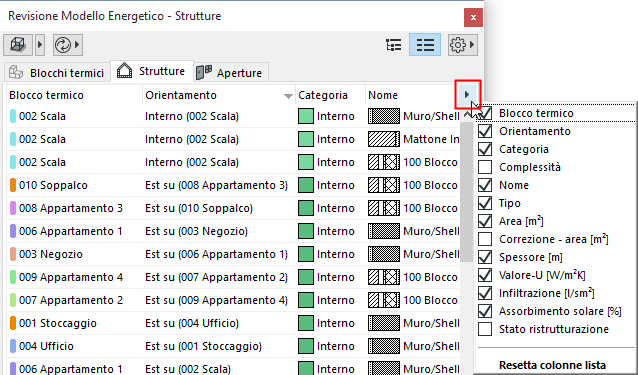Viewport: 638px width, 375px height.
Task: Click green category swatch in 004 Ufficio row
Action: click(x=306, y=346)
